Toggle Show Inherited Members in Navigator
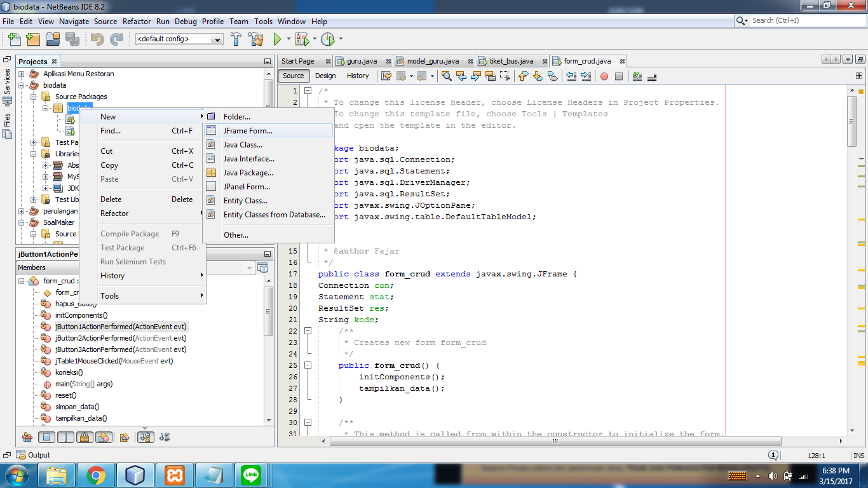The height and width of the screenshot is (488, 868). [x=27, y=437]
